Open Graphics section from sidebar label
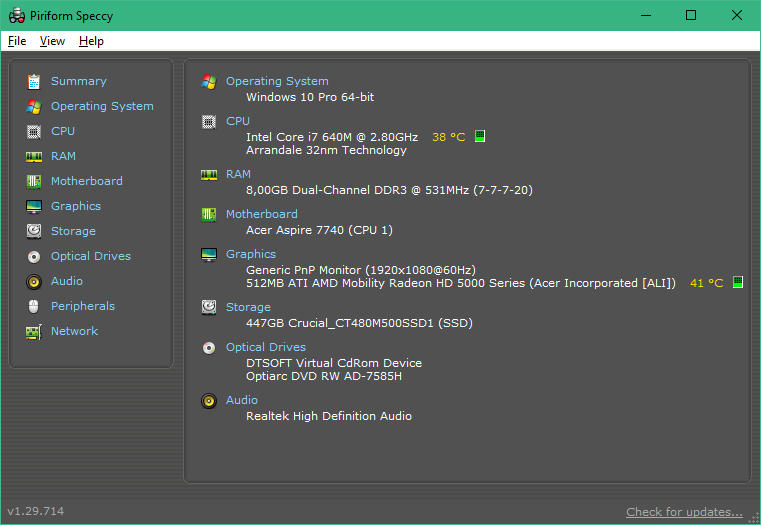 point(76,206)
